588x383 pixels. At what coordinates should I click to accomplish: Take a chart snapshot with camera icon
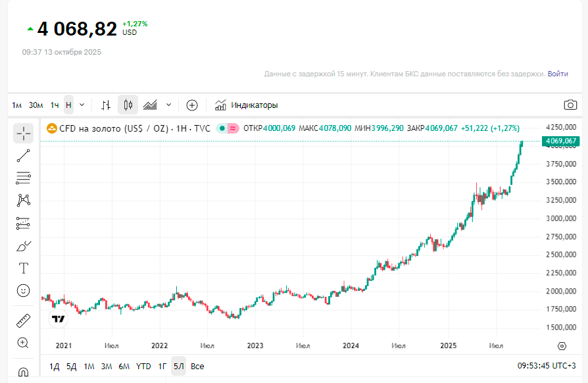click(x=570, y=105)
